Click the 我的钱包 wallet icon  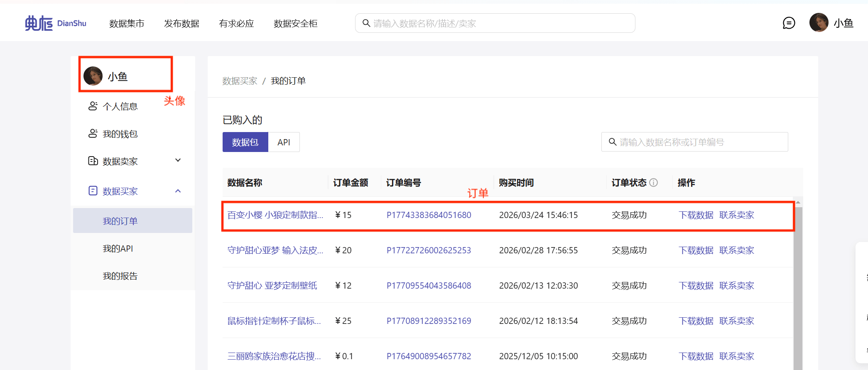click(x=93, y=134)
